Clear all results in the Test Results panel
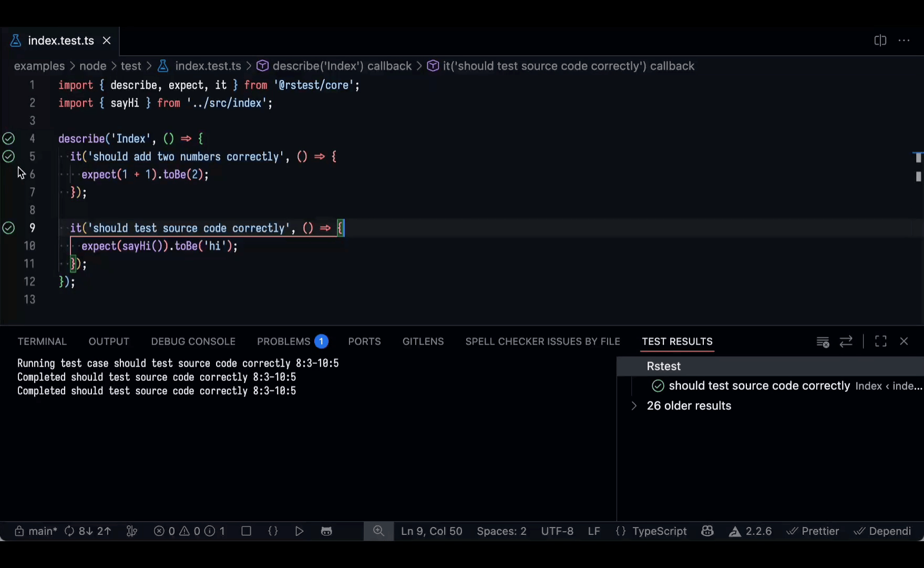924x568 pixels. click(x=823, y=341)
